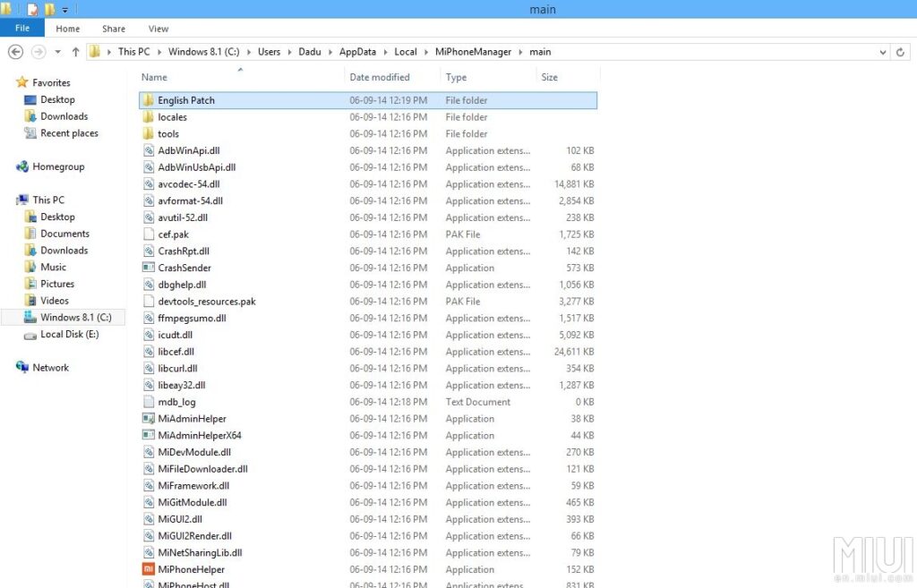Screen dimensions: 917x588
Task: Click the Homegroup icon in the sidebar
Action: tap(22, 166)
